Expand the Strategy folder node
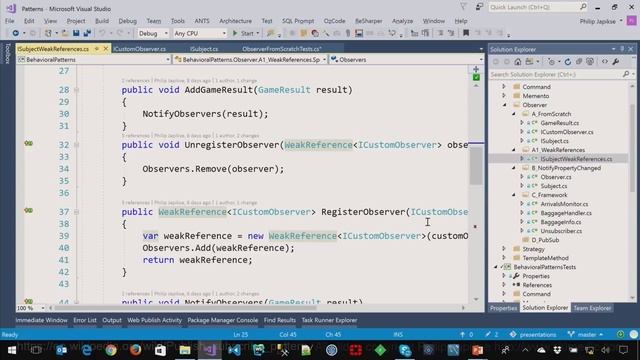640x360 pixels. pyautogui.click(x=504, y=249)
